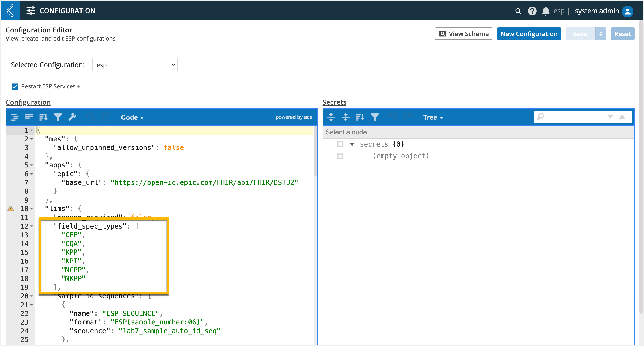The height and width of the screenshot is (346, 644).
Task: Click the page vertical scrollbar
Action: tap(642, 167)
